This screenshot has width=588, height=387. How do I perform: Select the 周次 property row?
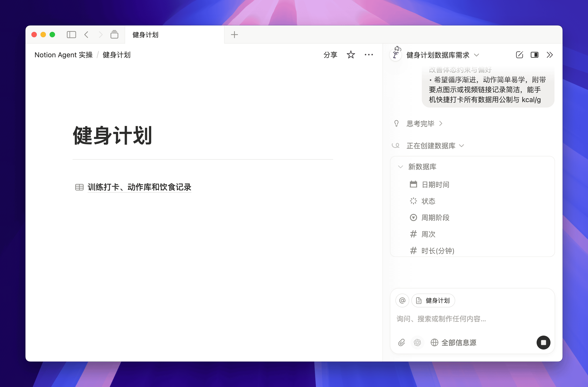coord(472,234)
